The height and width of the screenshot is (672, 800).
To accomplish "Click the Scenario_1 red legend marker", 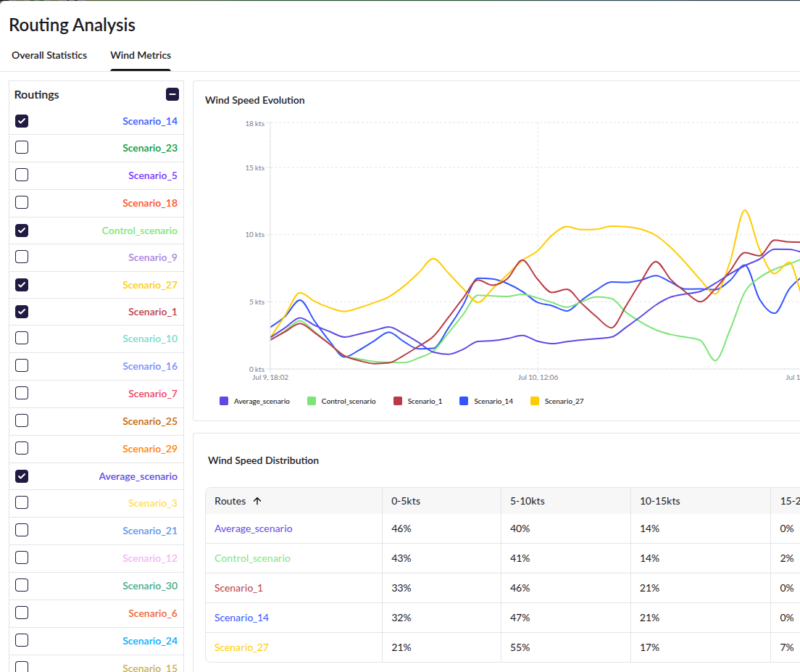I will (398, 401).
